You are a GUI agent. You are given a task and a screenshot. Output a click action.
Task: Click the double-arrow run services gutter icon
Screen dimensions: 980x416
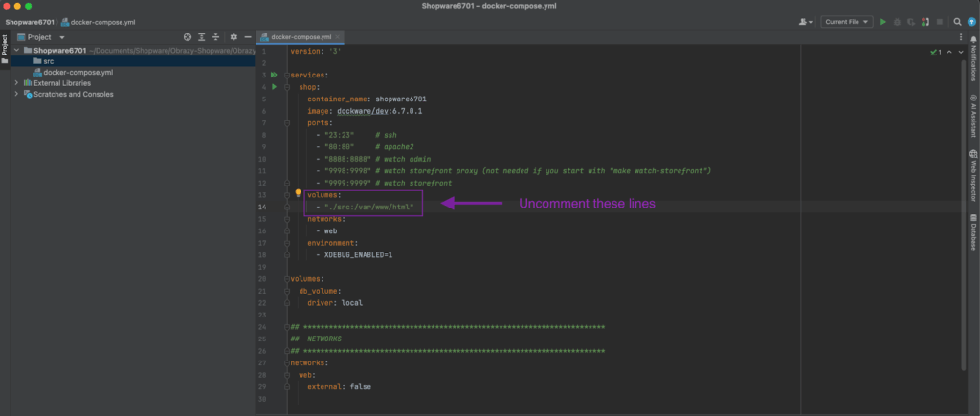(x=274, y=75)
